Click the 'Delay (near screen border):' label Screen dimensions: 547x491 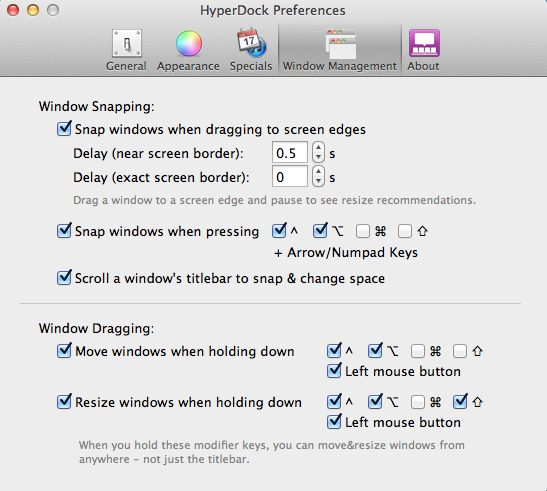pos(158,154)
